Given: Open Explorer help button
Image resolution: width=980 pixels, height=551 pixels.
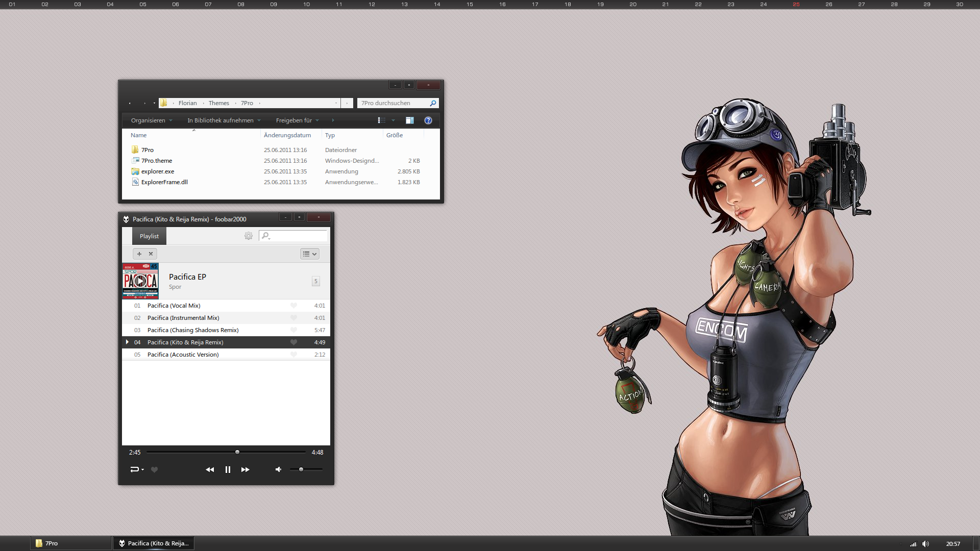Looking at the screenshot, I should click(x=428, y=120).
